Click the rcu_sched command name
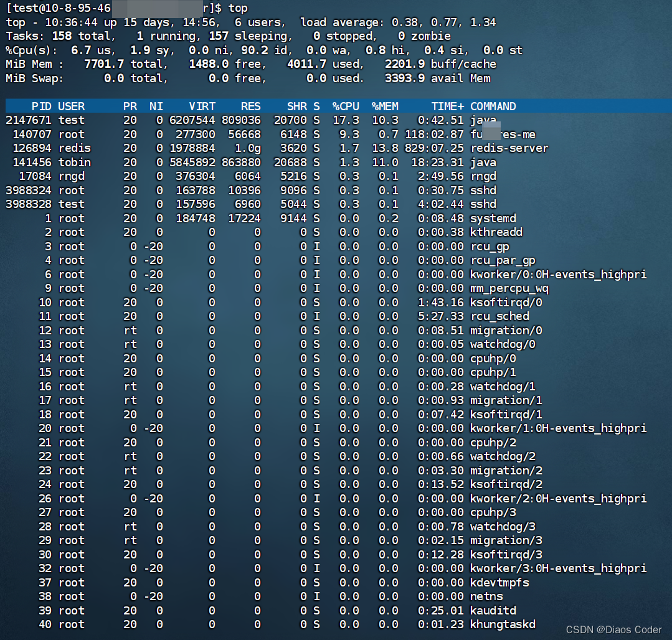Image resolution: width=672 pixels, height=640 pixels. coord(499,316)
